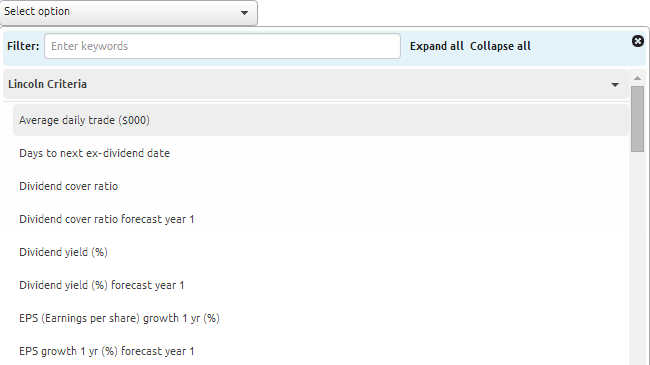The image size is (650, 365).
Task: Select Days to next ex-dividend date
Action: (x=320, y=153)
